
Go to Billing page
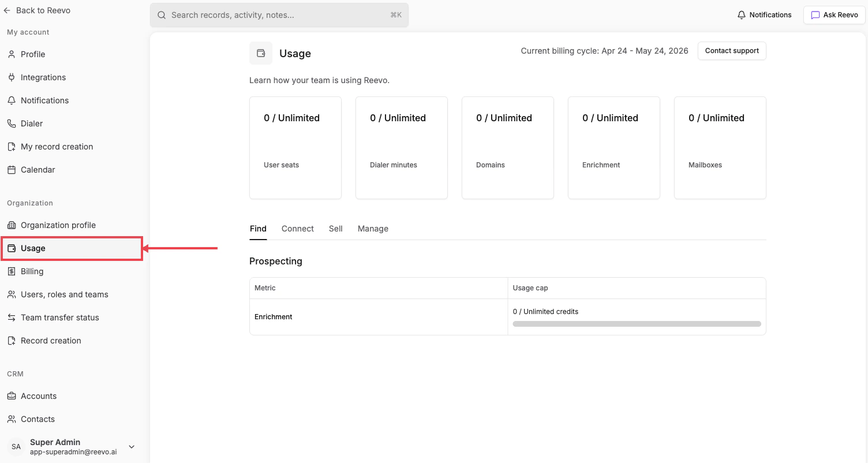[x=72, y=271]
